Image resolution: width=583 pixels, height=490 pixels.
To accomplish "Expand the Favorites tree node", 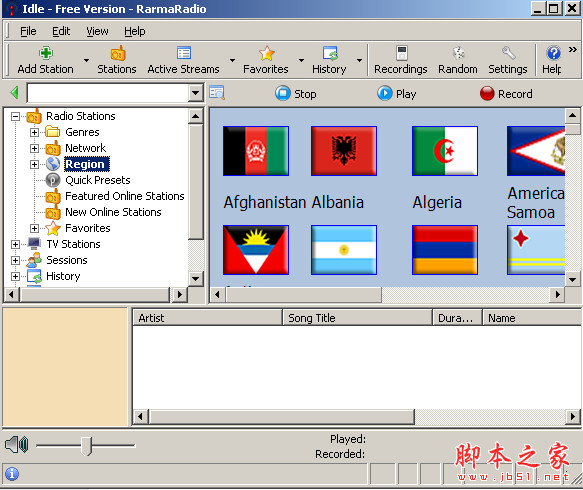I will pos(34,228).
